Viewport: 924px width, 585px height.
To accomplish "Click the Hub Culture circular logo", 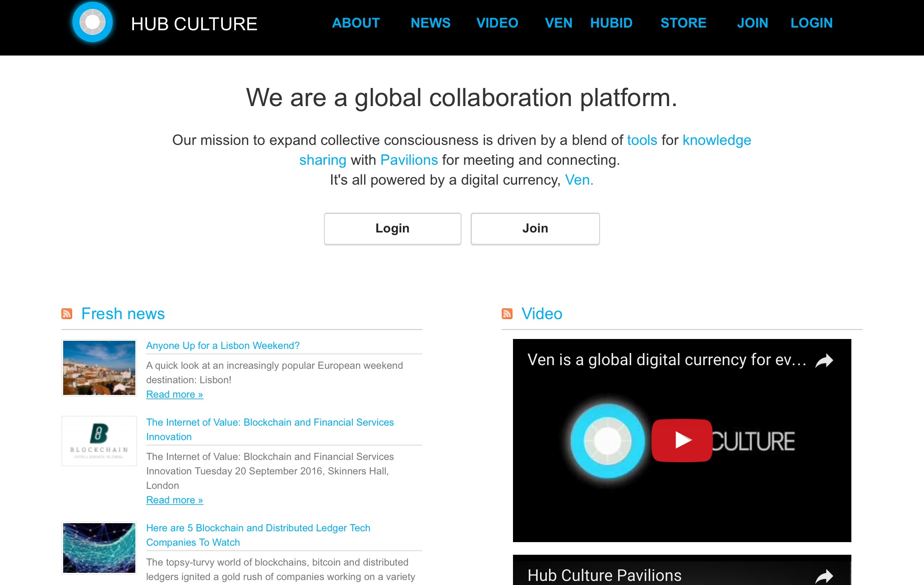I will [x=92, y=22].
